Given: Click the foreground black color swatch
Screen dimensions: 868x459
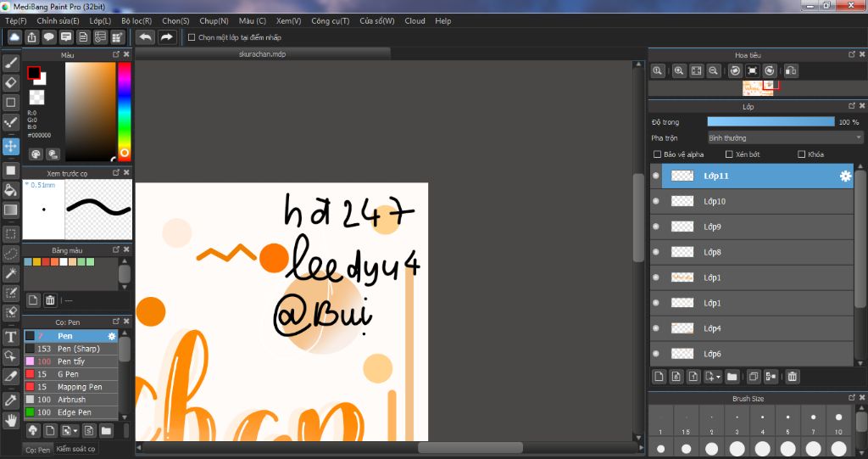Looking at the screenshot, I should point(34,73).
